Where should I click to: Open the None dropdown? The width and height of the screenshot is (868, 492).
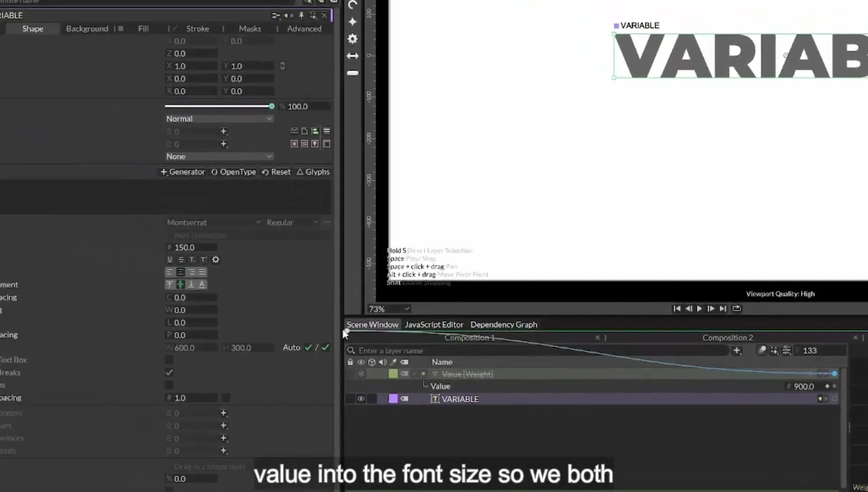click(219, 156)
